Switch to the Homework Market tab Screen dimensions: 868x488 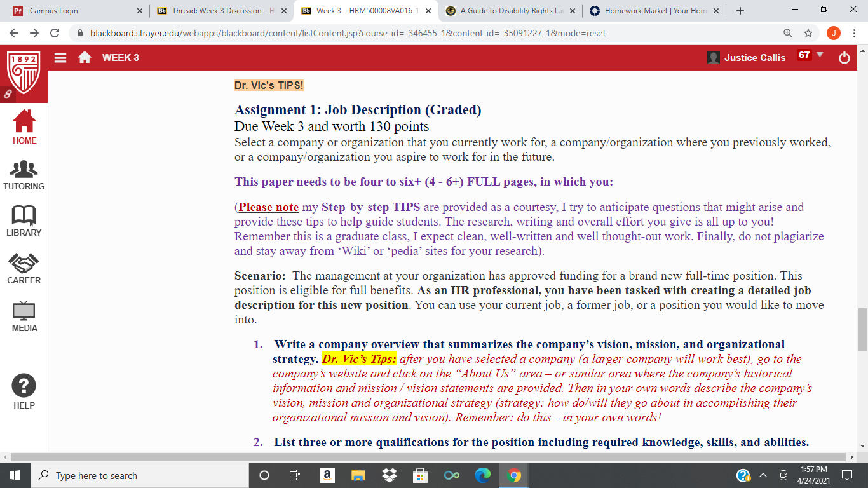654,11
